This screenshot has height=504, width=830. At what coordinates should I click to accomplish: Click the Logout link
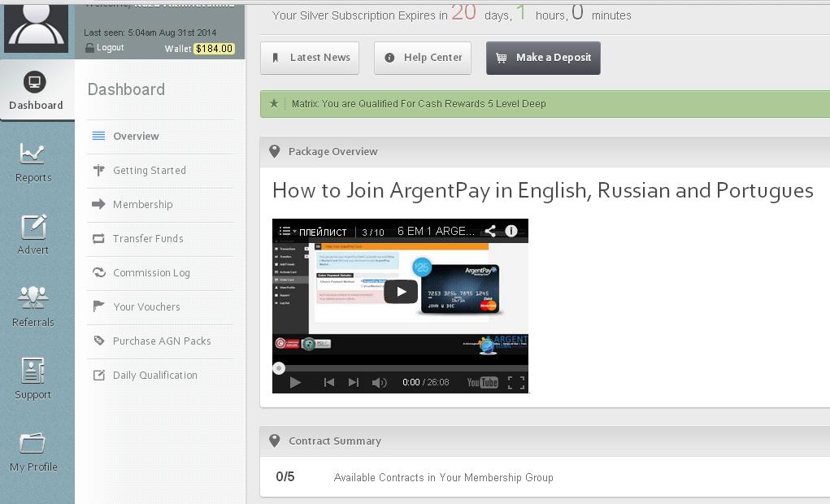tap(105, 48)
